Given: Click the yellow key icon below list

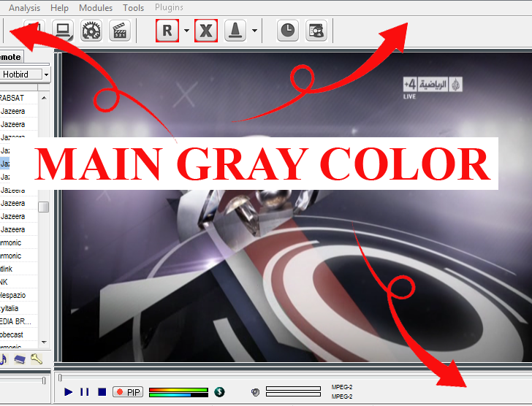Looking at the screenshot, I should click(37, 359).
